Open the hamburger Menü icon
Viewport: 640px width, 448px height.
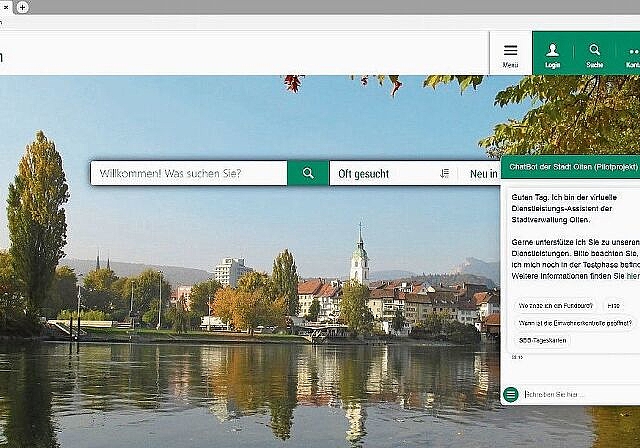click(510, 51)
